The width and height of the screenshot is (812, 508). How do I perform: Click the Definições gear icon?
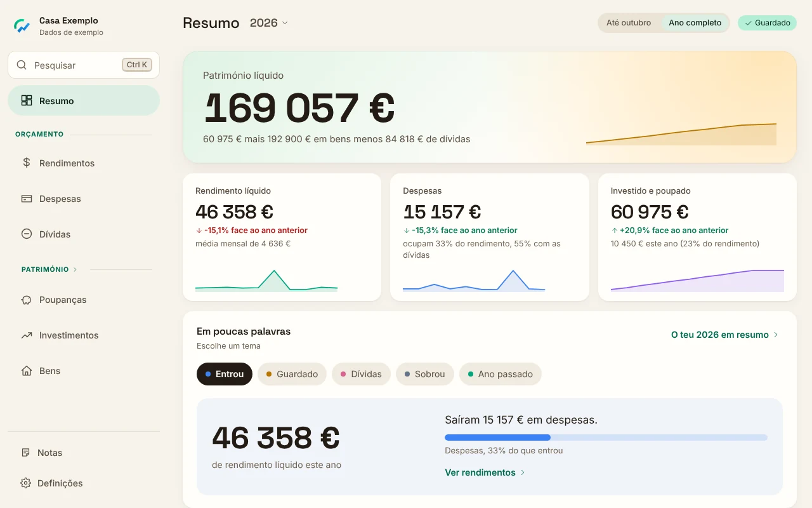[x=25, y=483]
